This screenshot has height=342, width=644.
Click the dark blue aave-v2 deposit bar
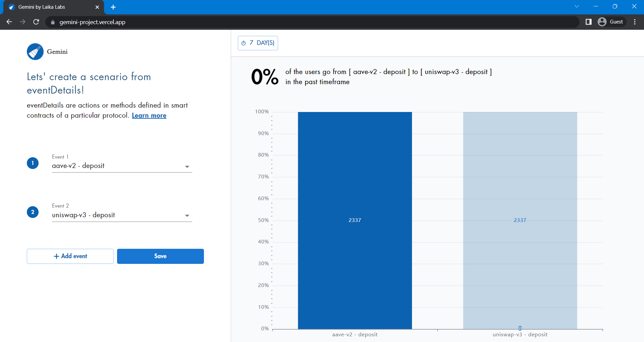coord(355,221)
